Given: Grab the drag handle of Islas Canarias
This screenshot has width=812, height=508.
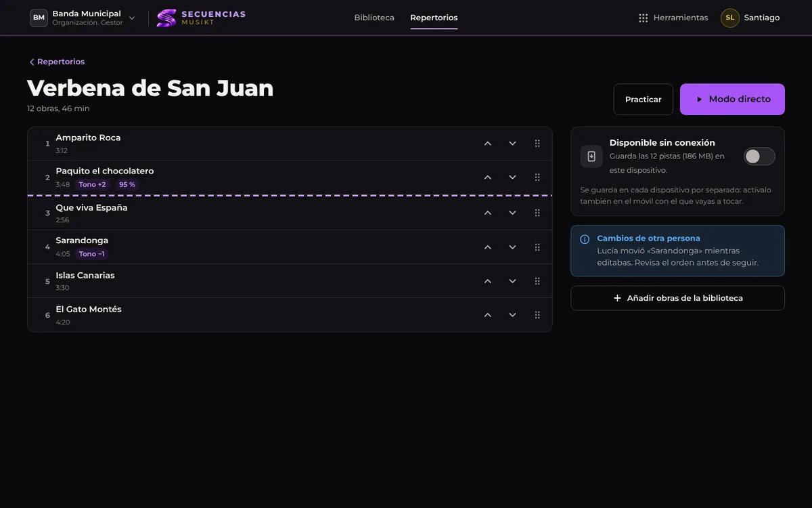Looking at the screenshot, I should click(537, 281).
